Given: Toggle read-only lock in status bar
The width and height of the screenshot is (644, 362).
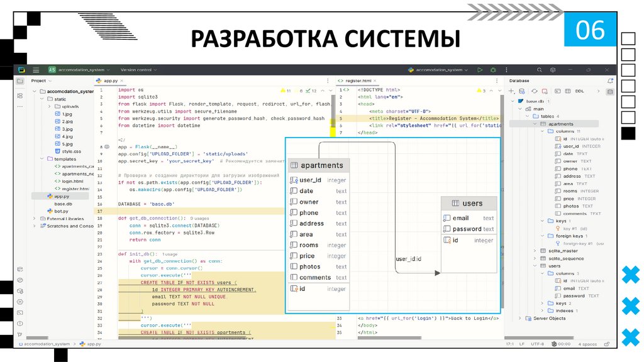Looking at the screenshot, I should tap(607, 344).
